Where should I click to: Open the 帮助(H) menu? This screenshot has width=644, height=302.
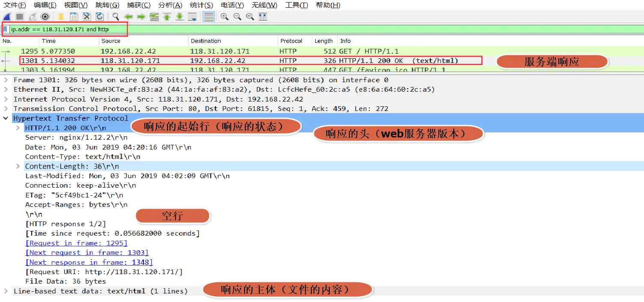[328, 5]
